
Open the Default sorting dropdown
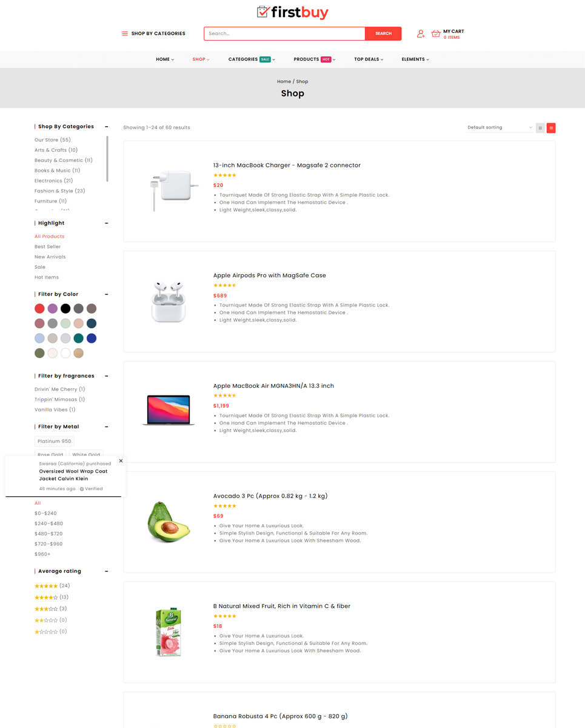point(500,128)
